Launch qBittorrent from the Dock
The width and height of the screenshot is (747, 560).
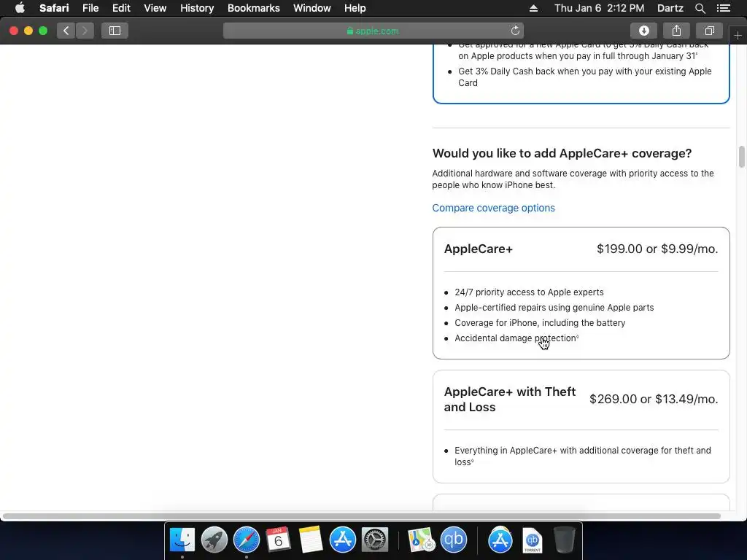[454, 540]
